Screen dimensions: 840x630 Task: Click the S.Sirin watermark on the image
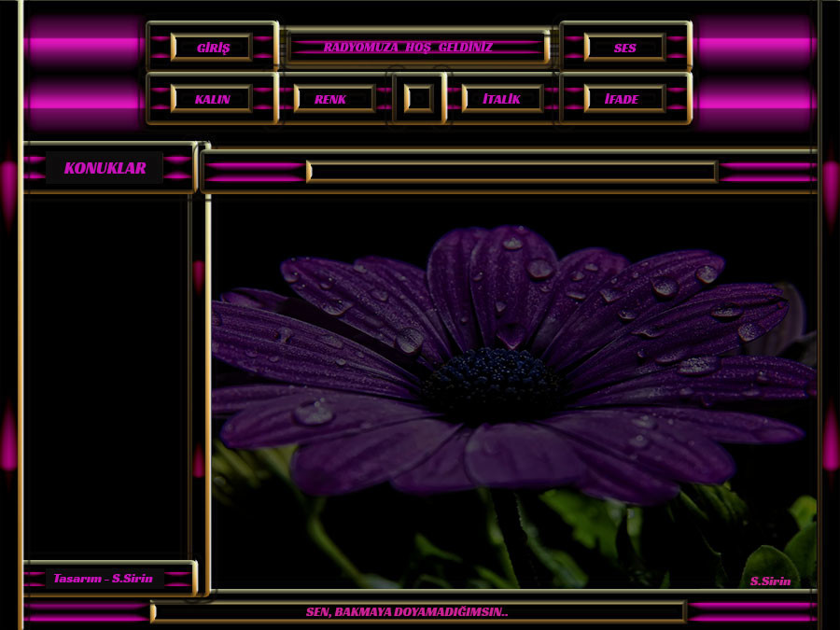pos(770,581)
